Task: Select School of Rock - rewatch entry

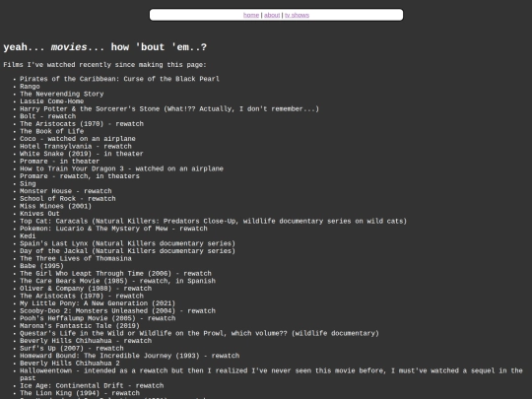Action: pos(68,198)
